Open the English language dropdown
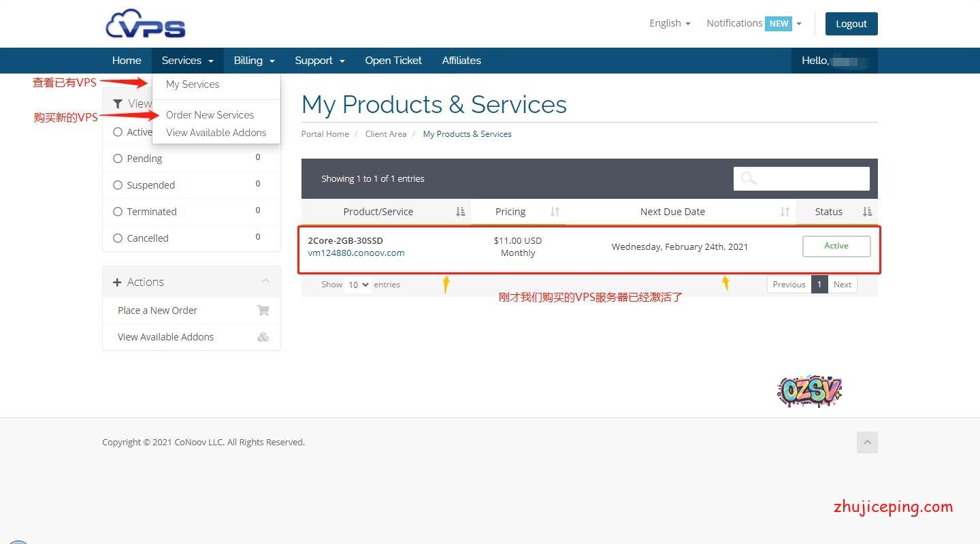Image resolution: width=980 pixels, height=544 pixels. tap(670, 23)
